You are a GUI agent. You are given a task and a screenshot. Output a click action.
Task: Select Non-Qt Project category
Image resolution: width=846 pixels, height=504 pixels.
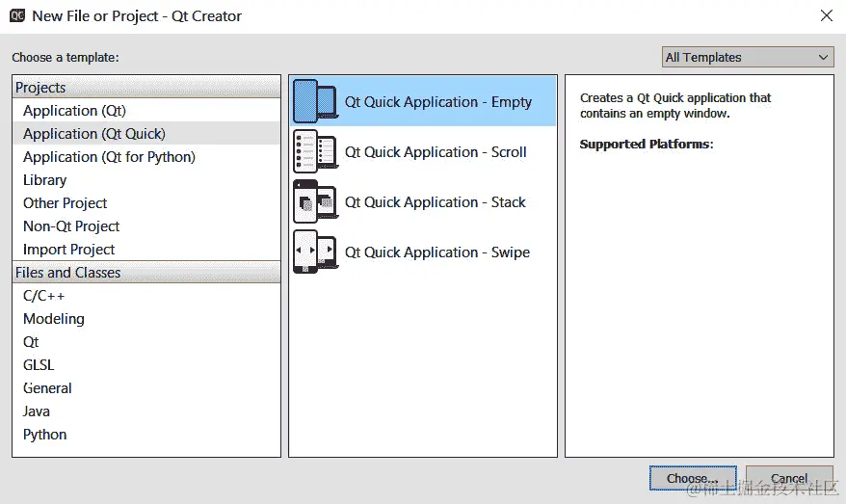coord(146,226)
